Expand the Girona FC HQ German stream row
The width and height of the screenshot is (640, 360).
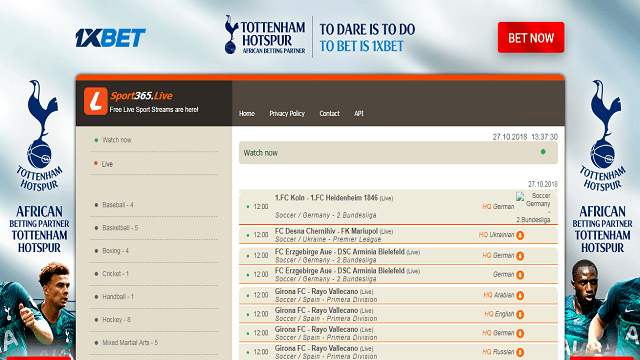point(398,333)
